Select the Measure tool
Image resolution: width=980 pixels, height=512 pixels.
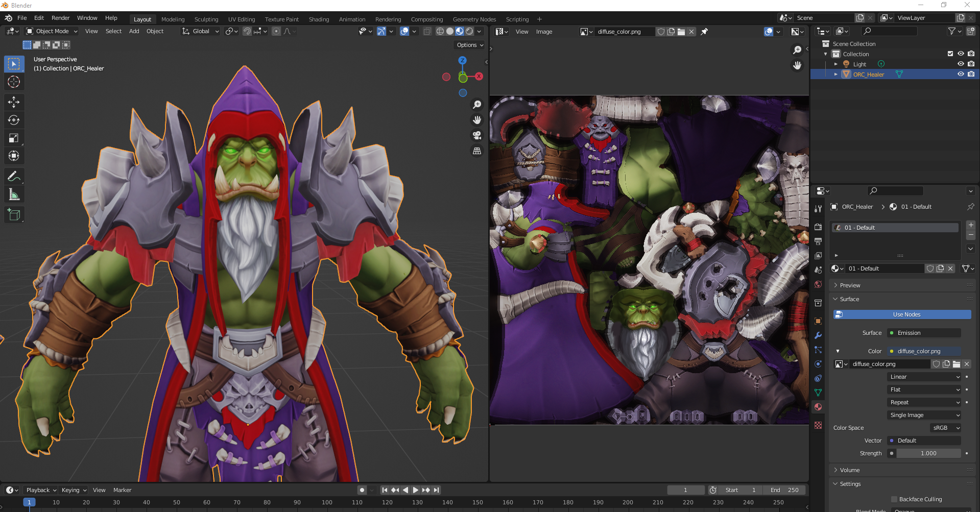pos(14,194)
